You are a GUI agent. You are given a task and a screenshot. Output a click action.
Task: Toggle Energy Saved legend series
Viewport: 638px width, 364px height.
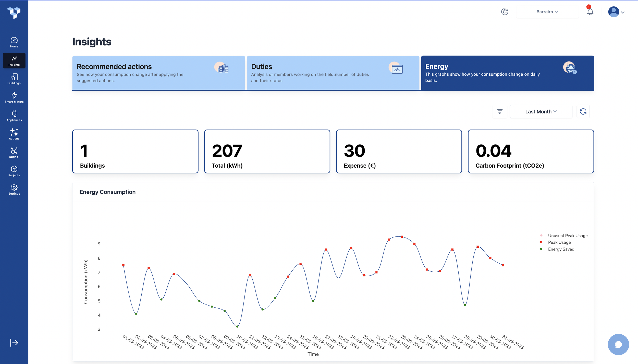[561, 249]
